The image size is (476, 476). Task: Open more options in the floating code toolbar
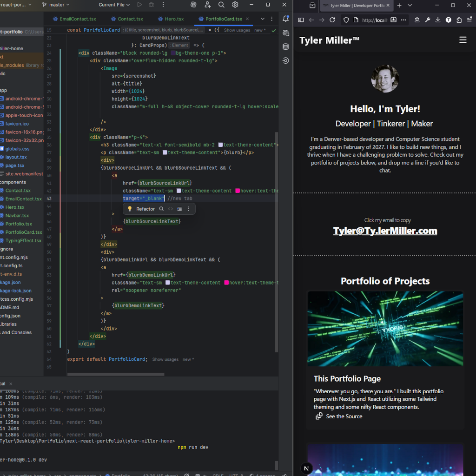click(189, 209)
